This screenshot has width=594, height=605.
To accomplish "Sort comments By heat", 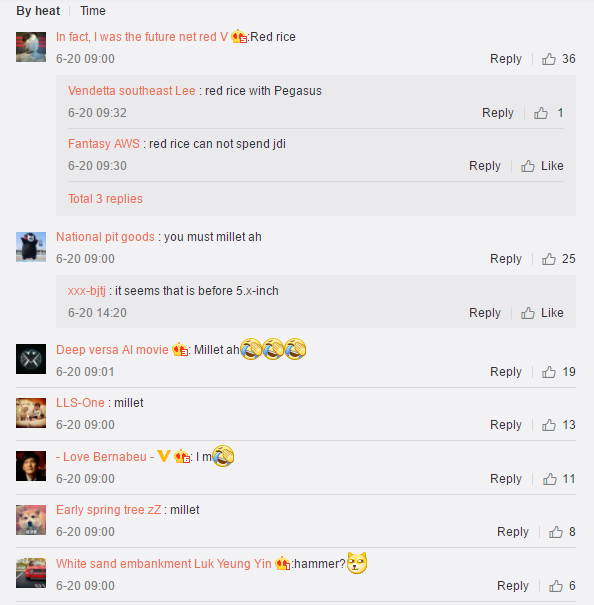I will (38, 11).
